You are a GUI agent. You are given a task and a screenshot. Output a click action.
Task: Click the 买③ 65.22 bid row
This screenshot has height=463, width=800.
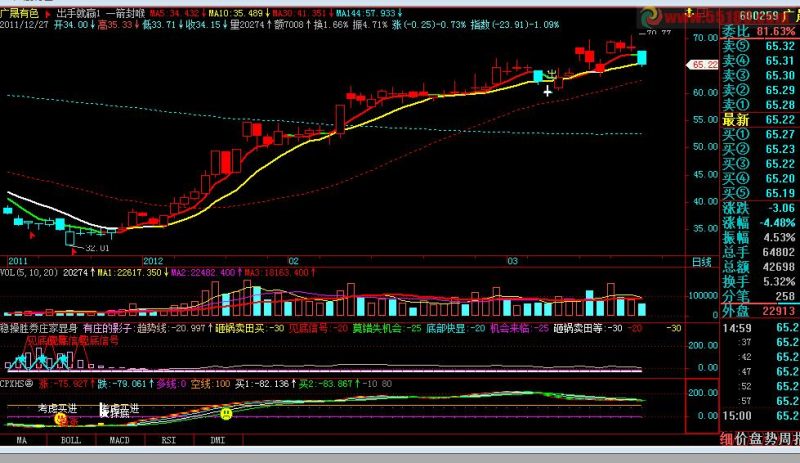coord(759,164)
